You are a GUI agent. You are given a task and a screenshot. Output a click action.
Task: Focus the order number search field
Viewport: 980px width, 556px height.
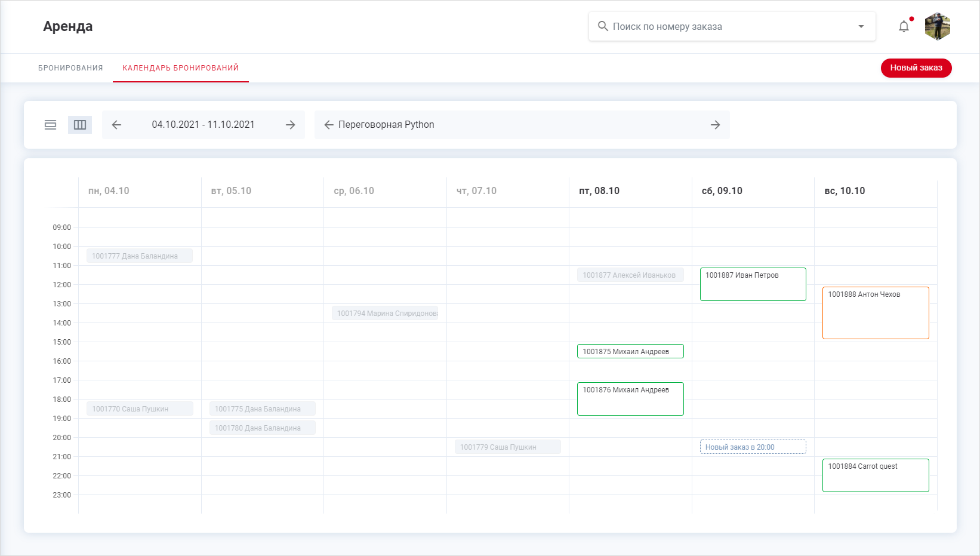[728, 26]
